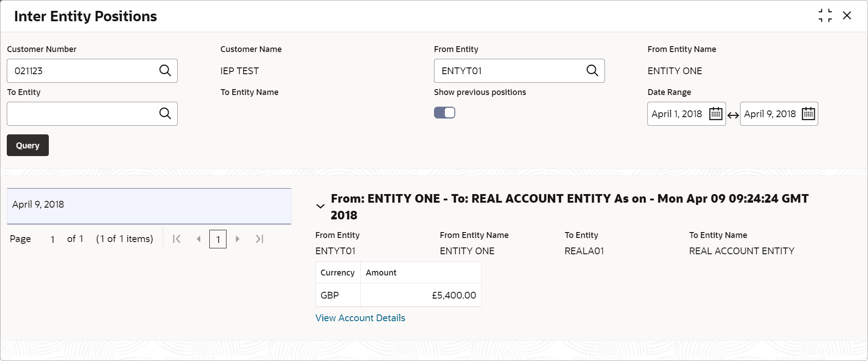Image resolution: width=868 pixels, height=361 pixels.
Task: Open the start date calendar picker icon
Action: point(716,114)
